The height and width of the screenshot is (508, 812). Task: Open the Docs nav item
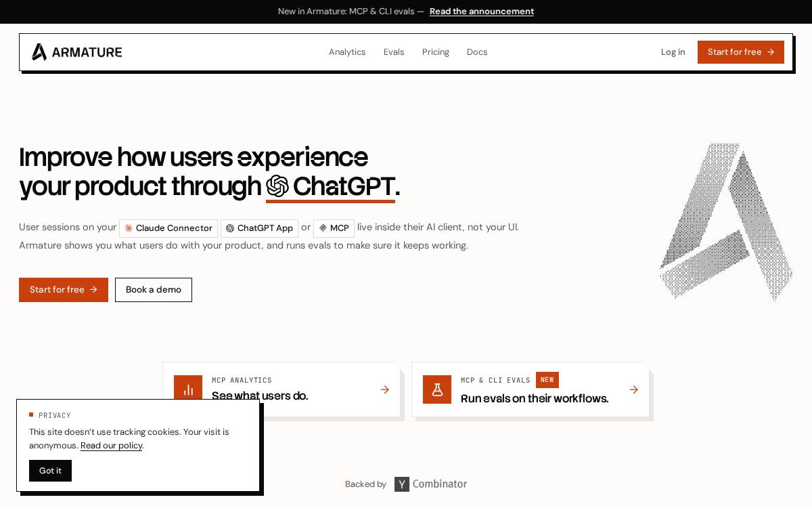(x=477, y=52)
